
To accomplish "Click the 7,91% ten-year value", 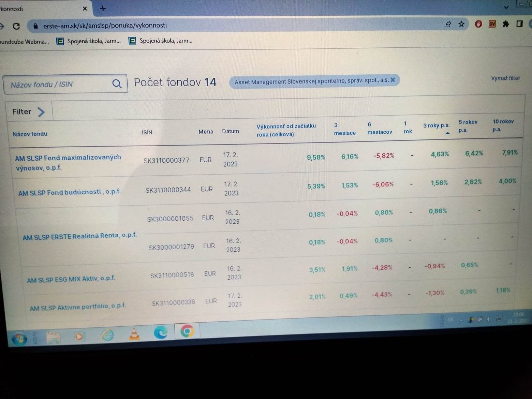I will [510, 152].
